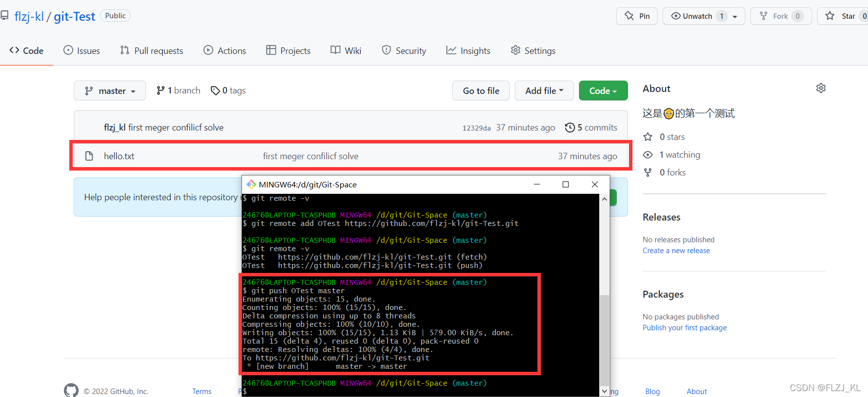Image resolution: width=868 pixels, height=397 pixels.
Task: Expand the Add file dropdown
Action: 544,90
